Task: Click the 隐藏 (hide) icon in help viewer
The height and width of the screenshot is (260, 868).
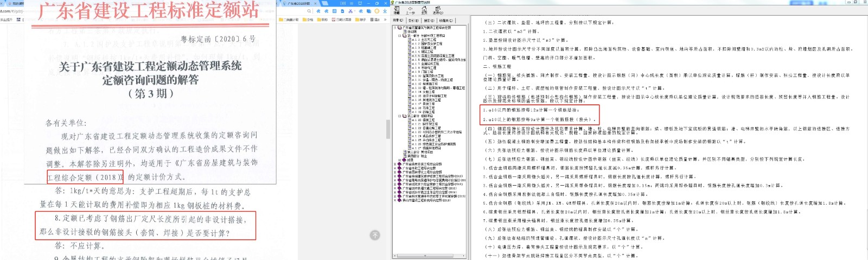Action: (397, 10)
